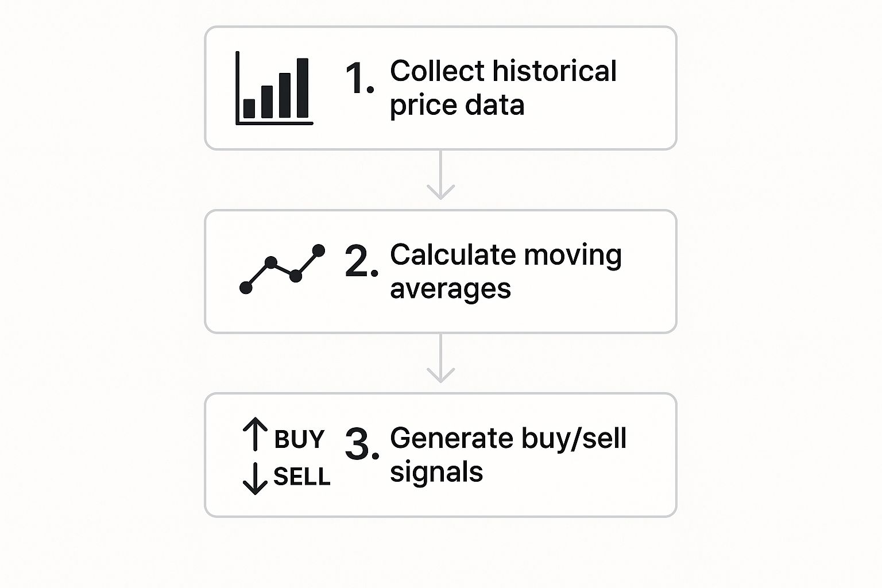Click the word "signals" in step 3
This screenshot has height=588, width=882.
click(436, 473)
